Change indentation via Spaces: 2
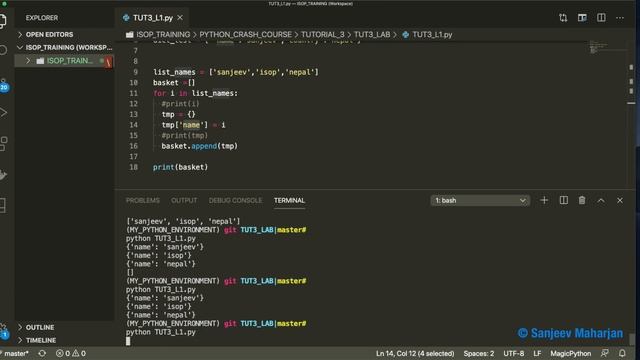The height and width of the screenshot is (360, 640). (478, 353)
